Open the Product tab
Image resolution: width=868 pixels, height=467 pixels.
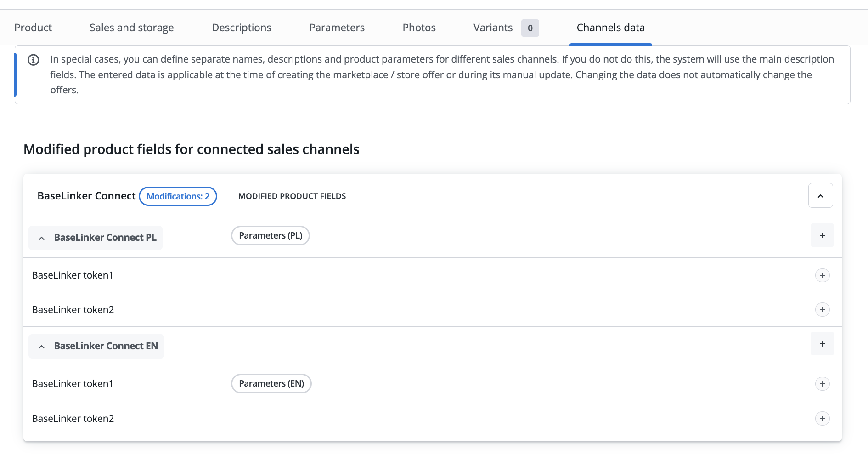33,28
